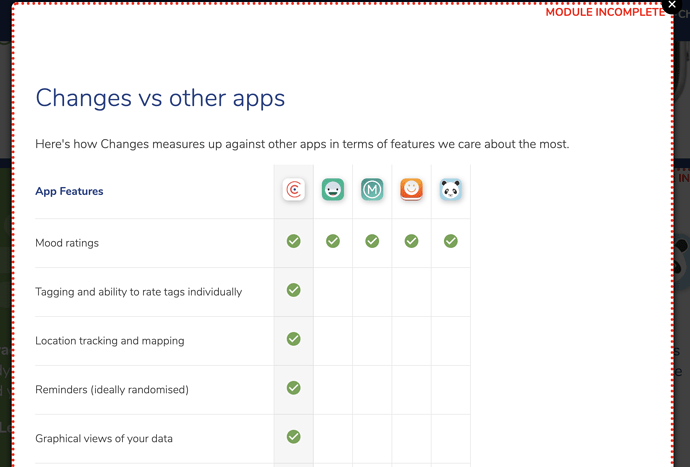690x467 pixels.
Task: Click the 'App Features' column header
Action: [x=69, y=191]
